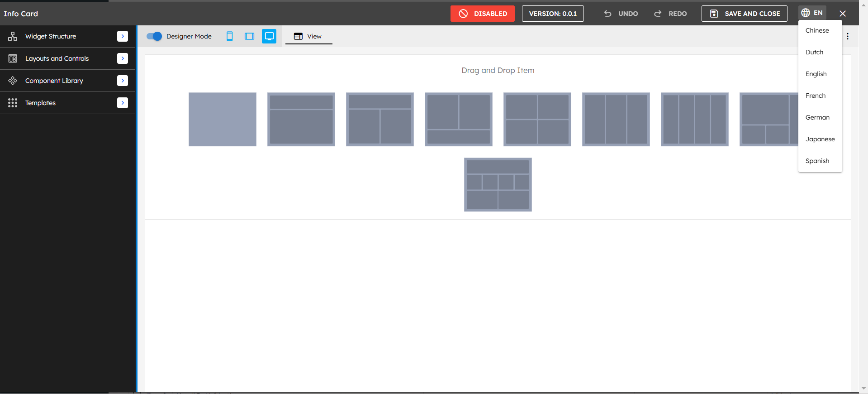Expand Widget Structure panel arrow
Image resolution: width=868 pixels, height=394 pixels.
pyautogui.click(x=123, y=36)
